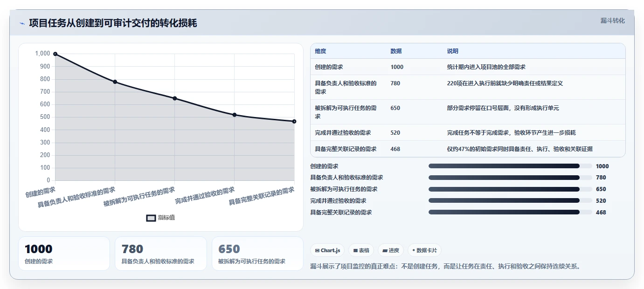Image resolution: width=644 pixels, height=289 pixels.
Task: Click table data cell 468
Action: tap(414, 149)
